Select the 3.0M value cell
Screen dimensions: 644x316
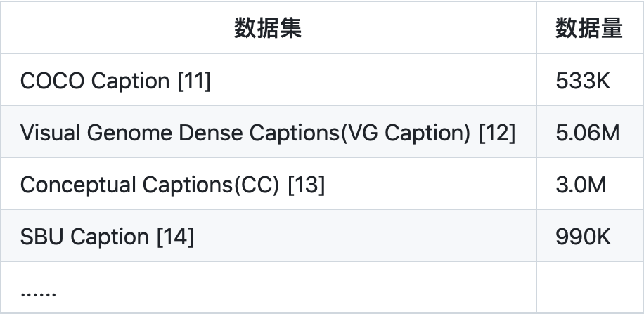(x=590, y=183)
